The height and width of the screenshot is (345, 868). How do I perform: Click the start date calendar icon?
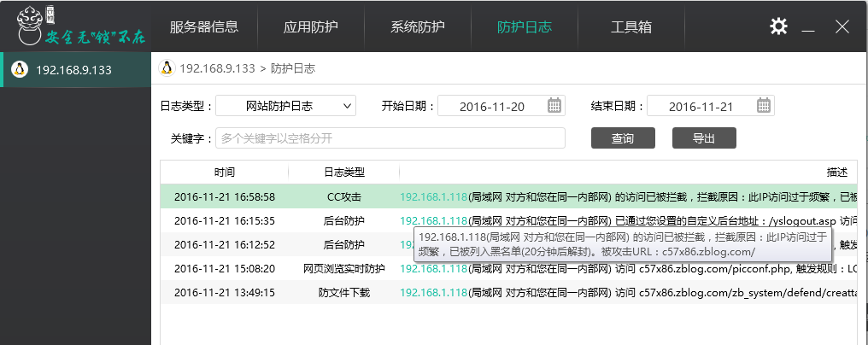555,106
